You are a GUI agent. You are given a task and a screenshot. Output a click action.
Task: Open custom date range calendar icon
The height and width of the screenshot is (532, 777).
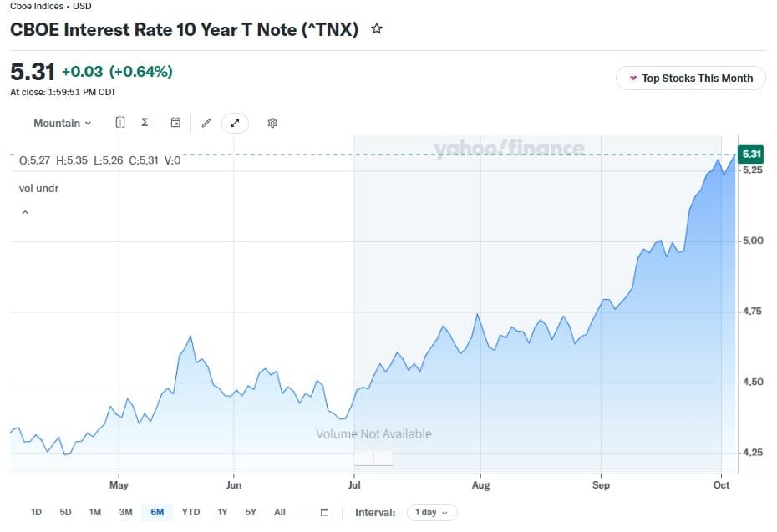[x=324, y=512]
